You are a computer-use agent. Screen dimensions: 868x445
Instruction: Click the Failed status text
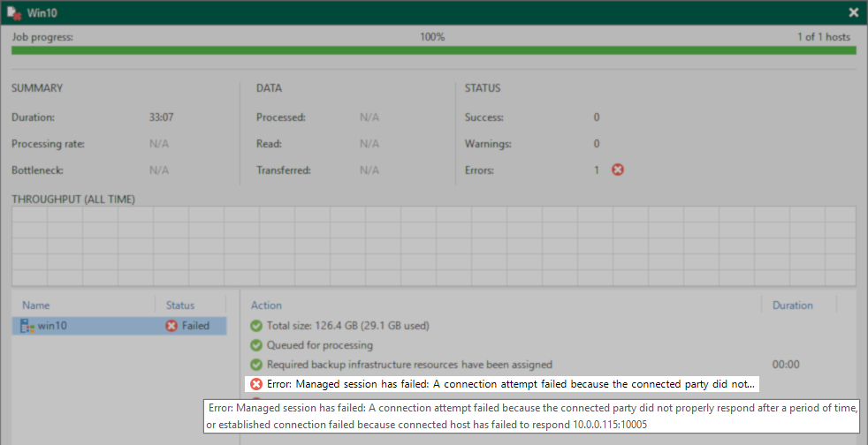coord(196,326)
